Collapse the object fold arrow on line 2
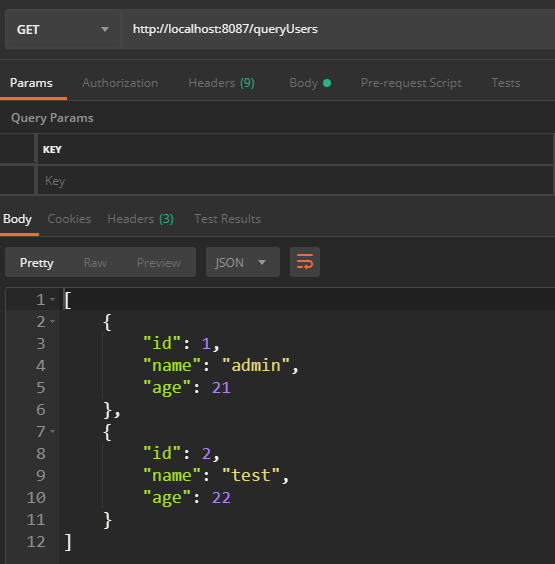Screen dimensions: 555x564 (x=53, y=321)
